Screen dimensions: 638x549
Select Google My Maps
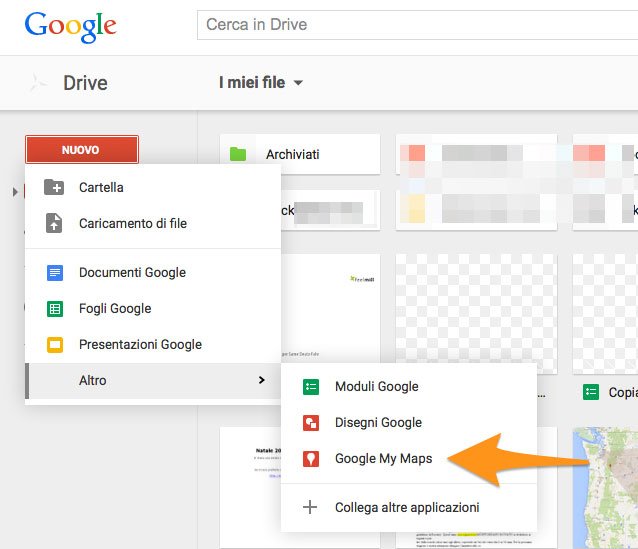coord(409,459)
